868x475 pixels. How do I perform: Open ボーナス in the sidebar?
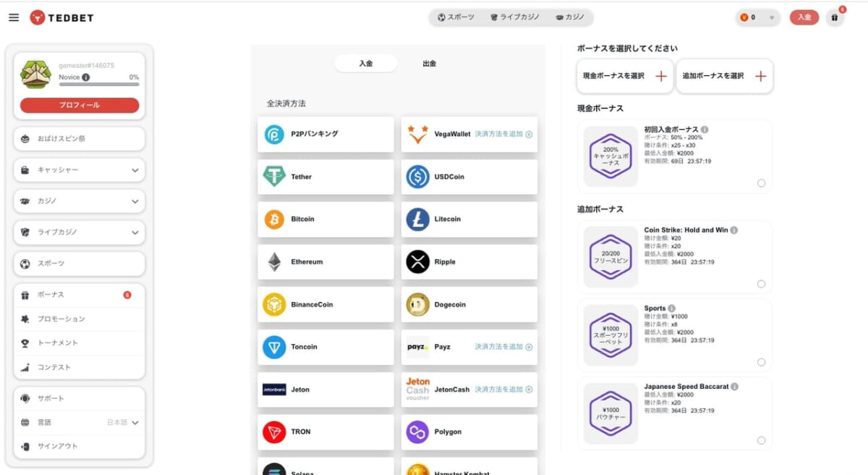79,295
